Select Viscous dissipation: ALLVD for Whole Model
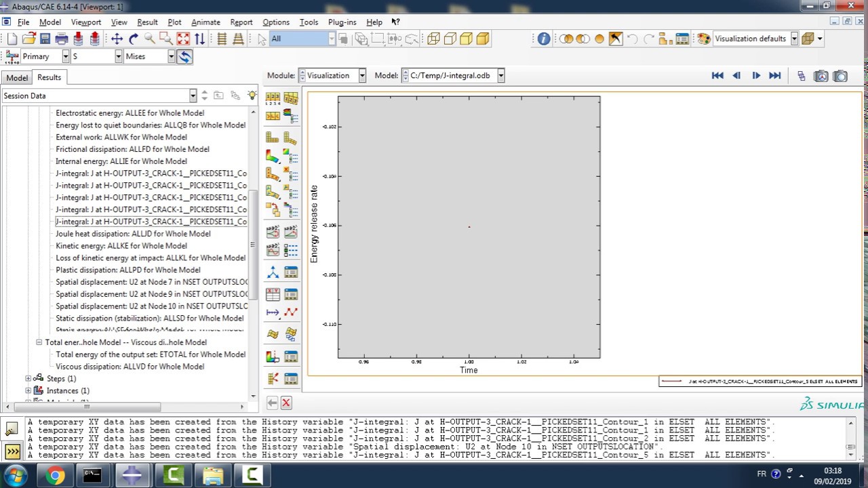 (130, 367)
